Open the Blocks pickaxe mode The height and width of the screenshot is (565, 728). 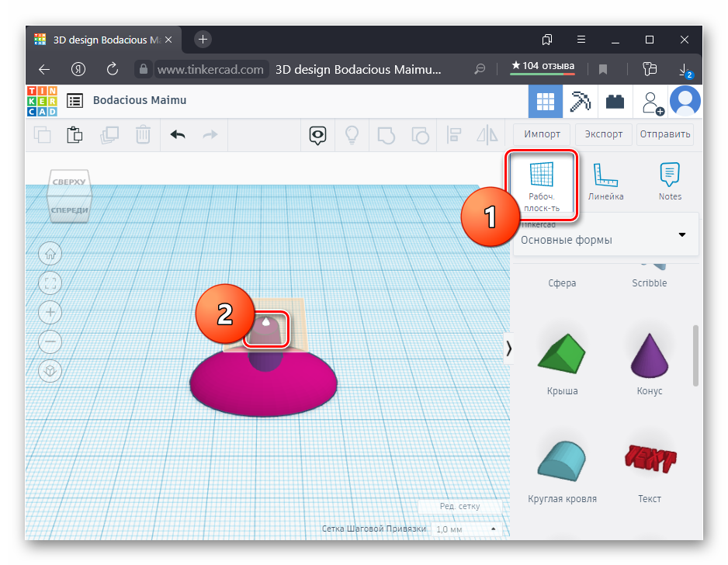(x=581, y=101)
